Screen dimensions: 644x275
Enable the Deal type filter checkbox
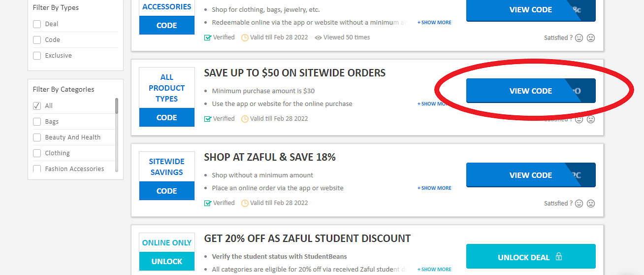pyautogui.click(x=37, y=24)
